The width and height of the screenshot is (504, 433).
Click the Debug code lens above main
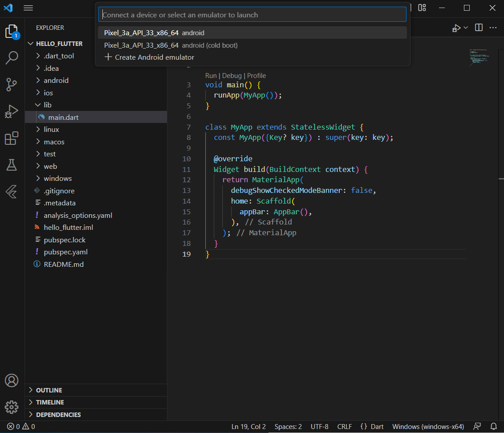[232, 76]
